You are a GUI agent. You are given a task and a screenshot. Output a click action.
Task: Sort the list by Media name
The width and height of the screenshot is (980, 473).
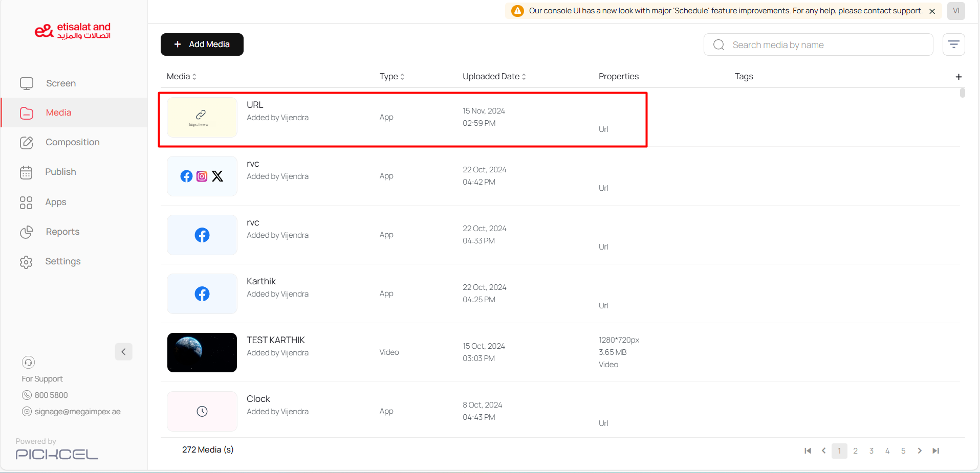point(182,77)
